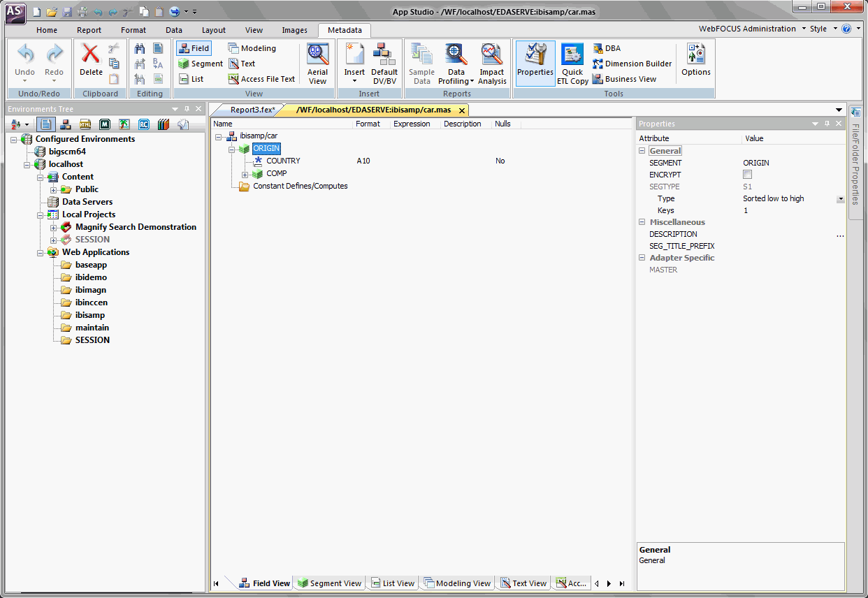Pin the Properties panel with the pushpin
Image resolution: width=868 pixels, height=598 pixels.
coord(827,124)
